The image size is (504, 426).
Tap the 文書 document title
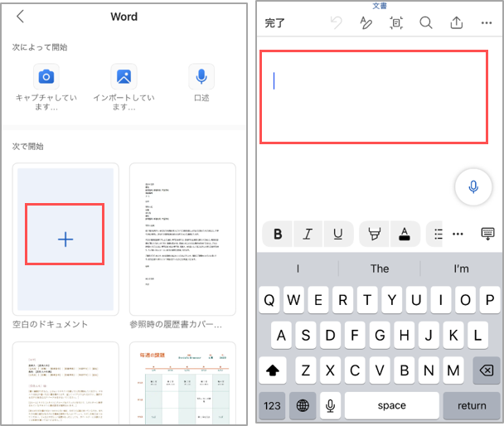point(380,6)
